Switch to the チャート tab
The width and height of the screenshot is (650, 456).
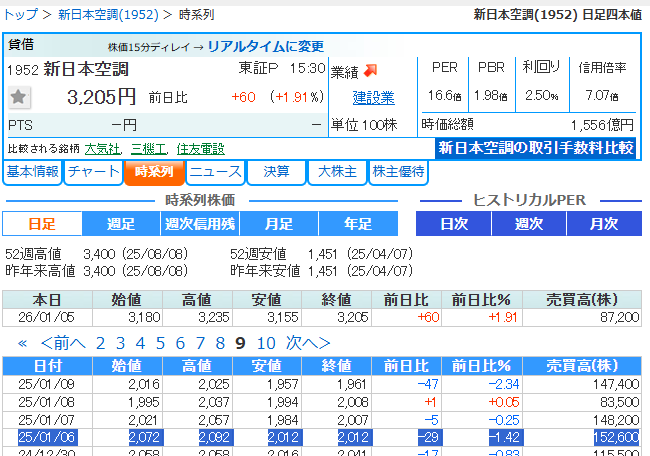pos(93,172)
